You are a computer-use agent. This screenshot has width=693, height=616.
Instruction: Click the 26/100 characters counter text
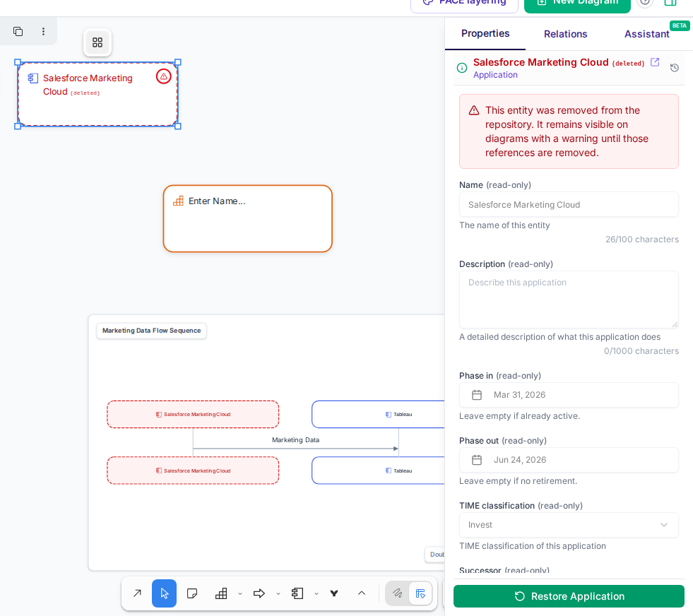(x=641, y=239)
